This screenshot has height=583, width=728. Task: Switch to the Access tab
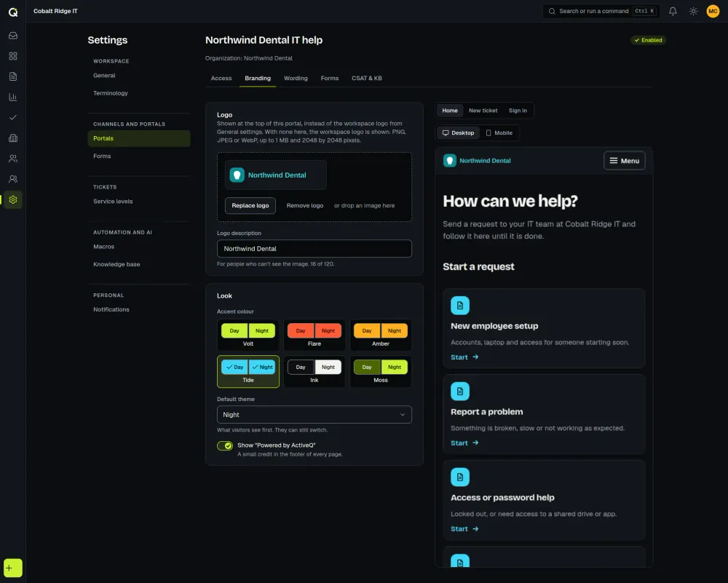tap(221, 79)
